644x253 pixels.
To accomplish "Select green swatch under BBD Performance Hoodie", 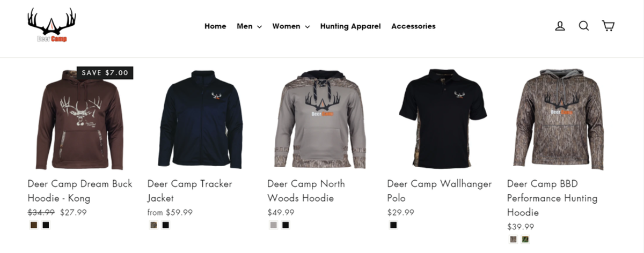I will click(x=525, y=240).
